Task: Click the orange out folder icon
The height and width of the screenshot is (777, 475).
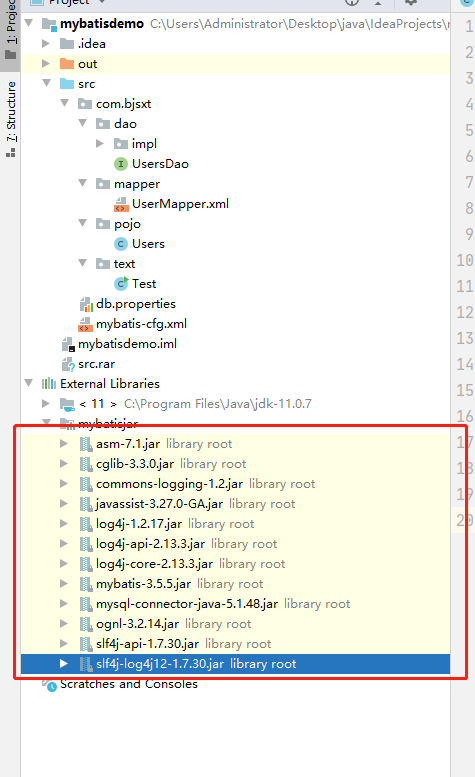Action: 67,64
